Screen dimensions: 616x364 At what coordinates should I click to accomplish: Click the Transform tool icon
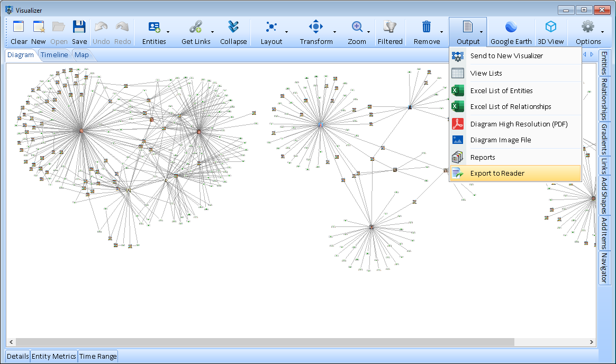(x=316, y=26)
